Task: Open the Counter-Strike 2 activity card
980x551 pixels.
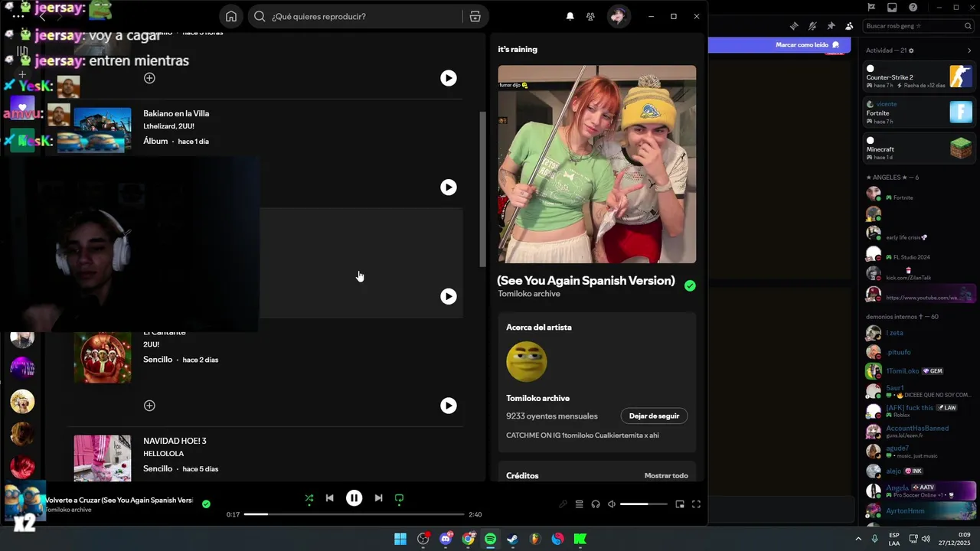Action: 918,77
